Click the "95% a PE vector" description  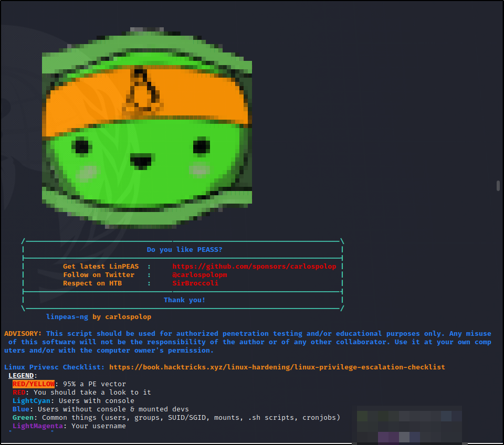(94, 384)
